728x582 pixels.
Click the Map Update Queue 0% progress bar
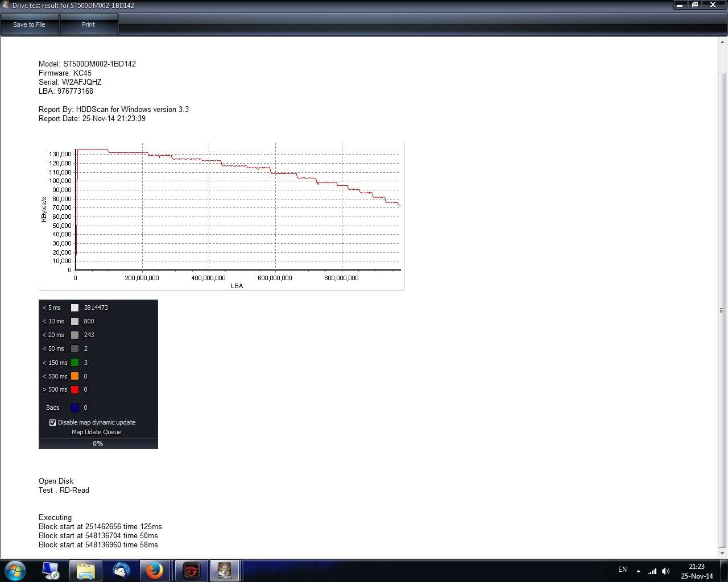98,443
